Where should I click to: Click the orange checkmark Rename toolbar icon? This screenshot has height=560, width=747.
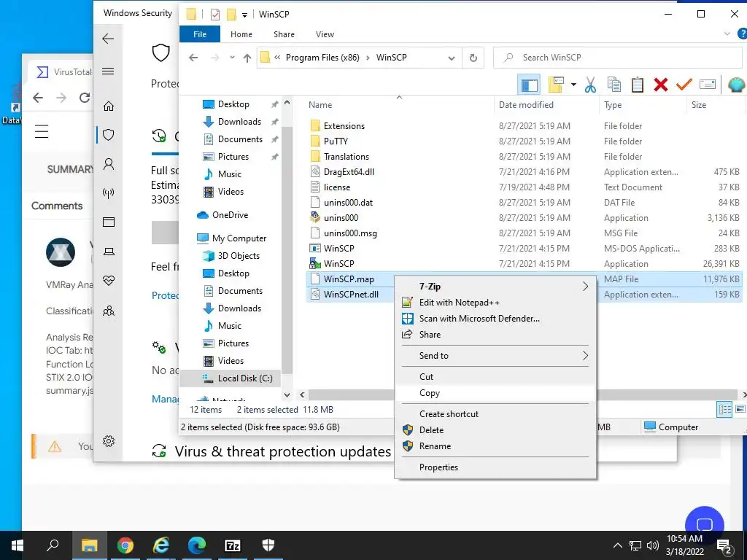pos(684,85)
